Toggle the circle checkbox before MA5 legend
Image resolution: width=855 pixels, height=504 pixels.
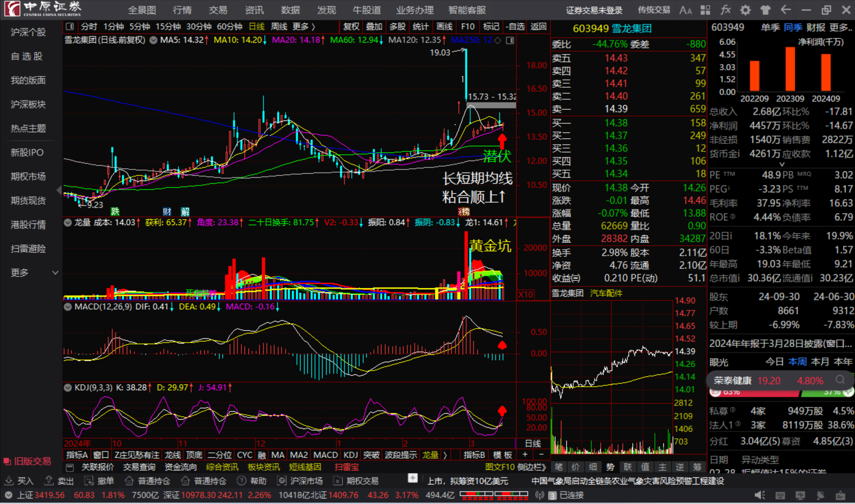[153, 40]
